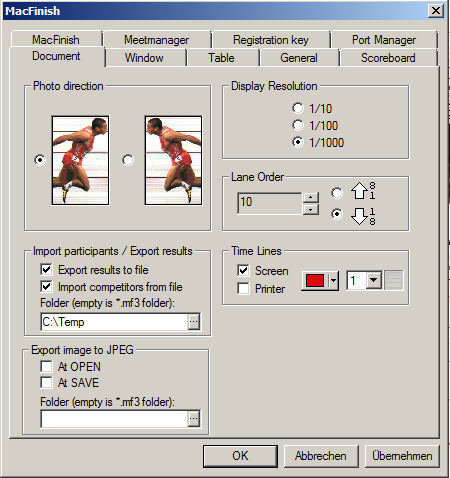This screenshot has width=450, height=478.
Task: Toggle Export results to file checkbox
Action: [x=46, y=269]
